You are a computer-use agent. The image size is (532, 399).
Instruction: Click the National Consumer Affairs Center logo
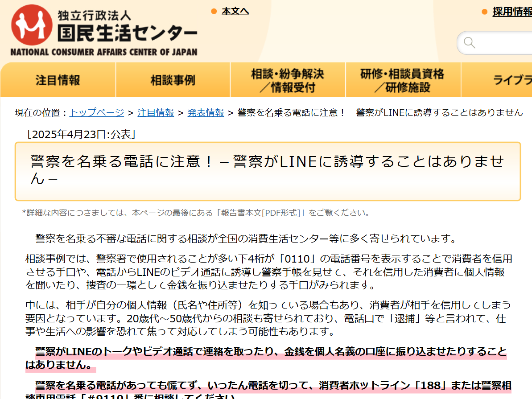click(x=104, y=30)
